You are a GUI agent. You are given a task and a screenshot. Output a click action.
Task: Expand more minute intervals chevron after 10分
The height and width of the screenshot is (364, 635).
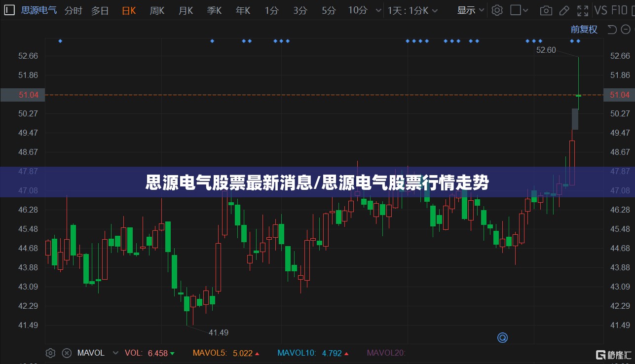tap(378, 10)
